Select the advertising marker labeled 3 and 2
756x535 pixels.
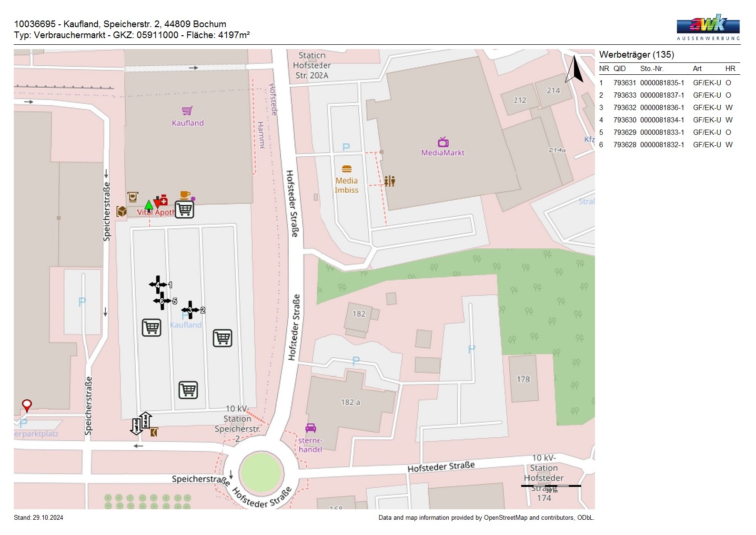[x=191, y=310]
